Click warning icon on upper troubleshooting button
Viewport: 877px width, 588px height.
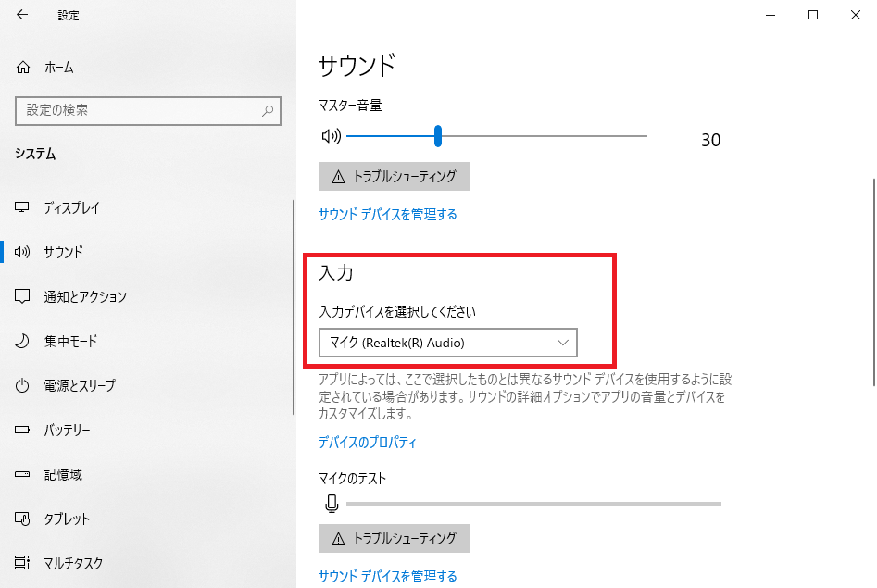(338, 178)
